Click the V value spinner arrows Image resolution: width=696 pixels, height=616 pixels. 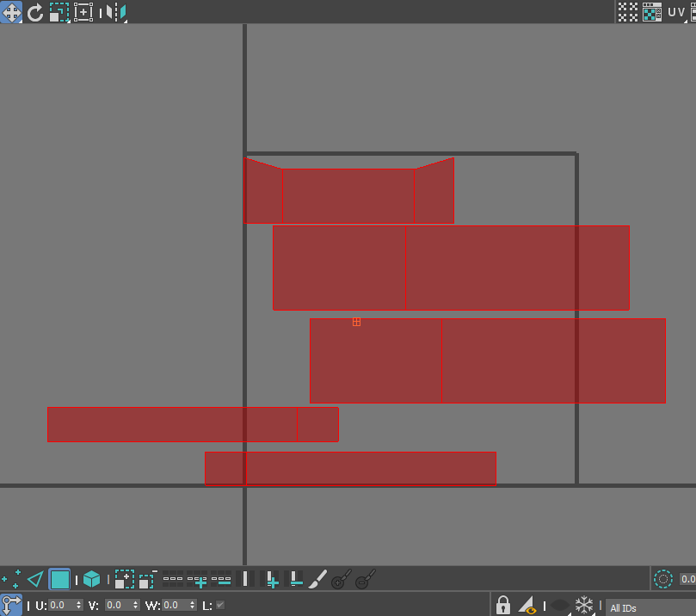click(x=136, y=605)
